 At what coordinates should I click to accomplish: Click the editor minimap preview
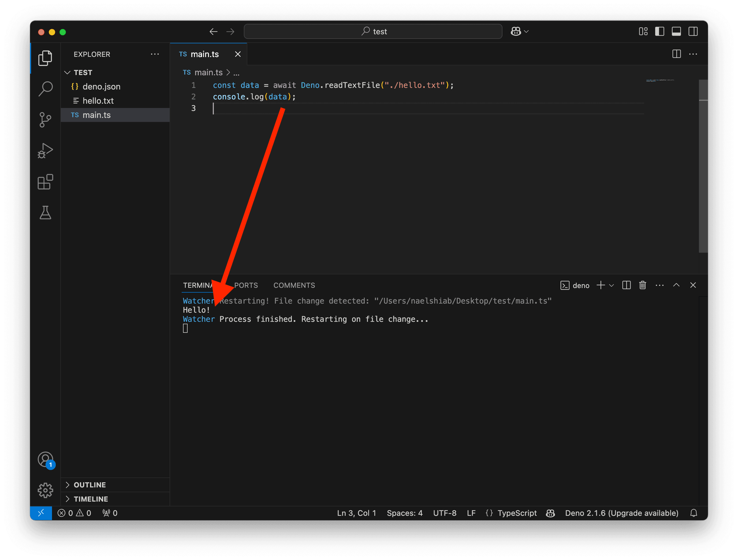(660, 81)
